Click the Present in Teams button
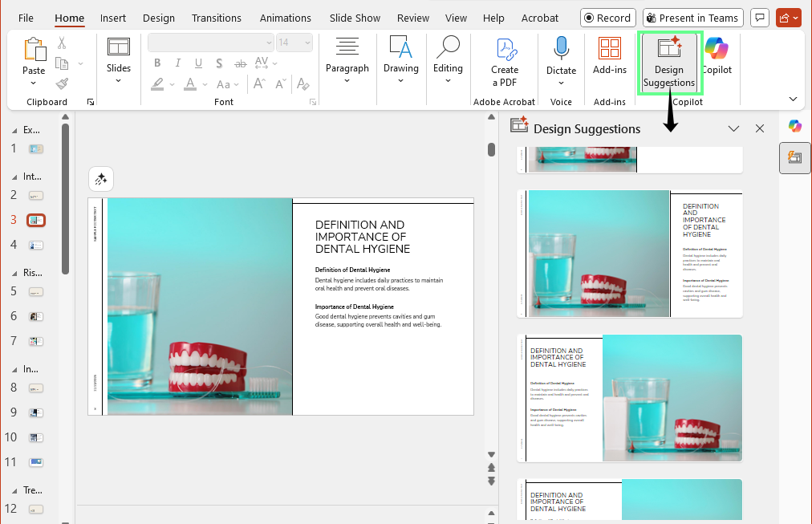Screen dimensions: 812x524 692,17
